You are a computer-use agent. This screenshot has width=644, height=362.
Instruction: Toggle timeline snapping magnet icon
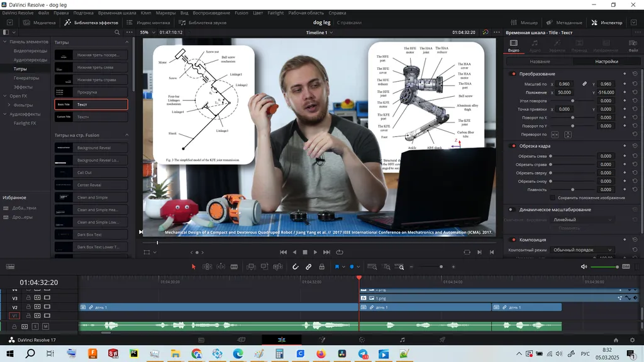click(x=296, y=266)
